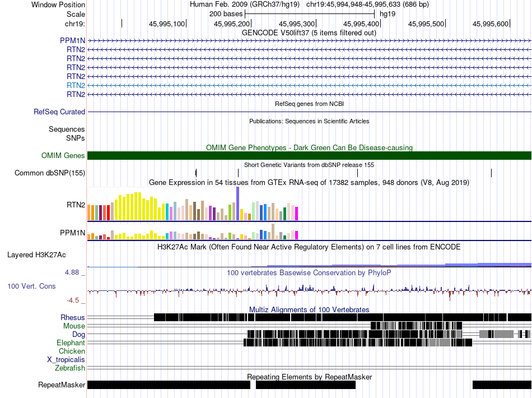
Task: Click the Common dbSNP(155) track label
Action: pyautogui.click(x=49, y=173)
